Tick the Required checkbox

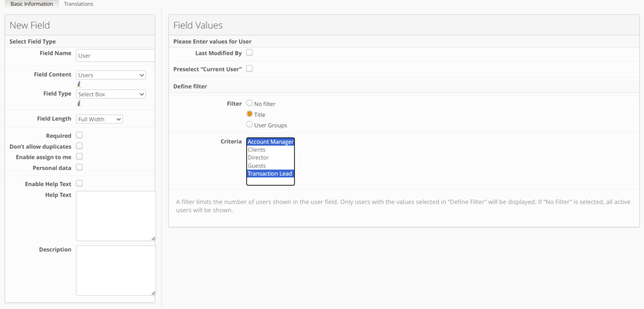[79, 135]
